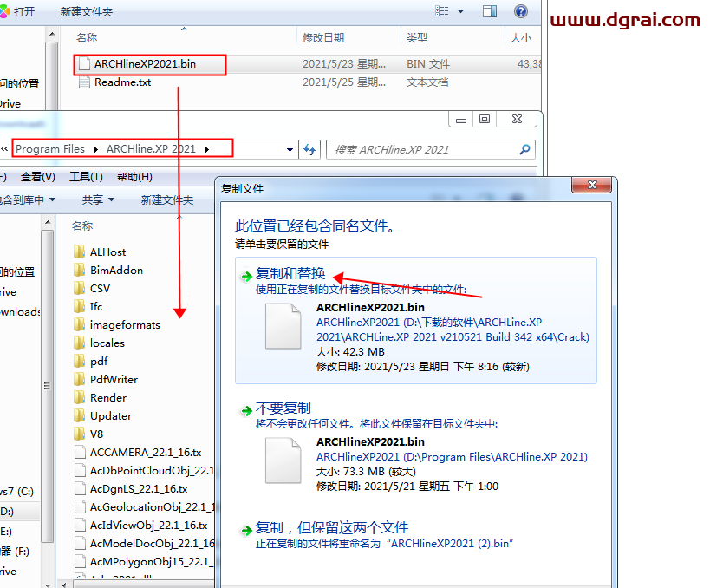Click the source ARCHlineXP2021.bin file thumbnail
Image resolution: width=723 pixels, height=588 pixels.
click(x=283, y=326)
